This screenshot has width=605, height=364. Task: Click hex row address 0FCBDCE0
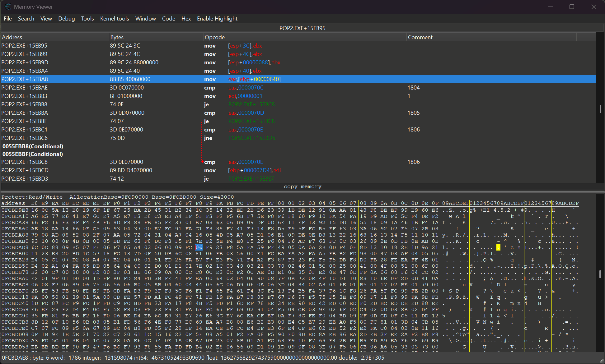tap(15, 328)
